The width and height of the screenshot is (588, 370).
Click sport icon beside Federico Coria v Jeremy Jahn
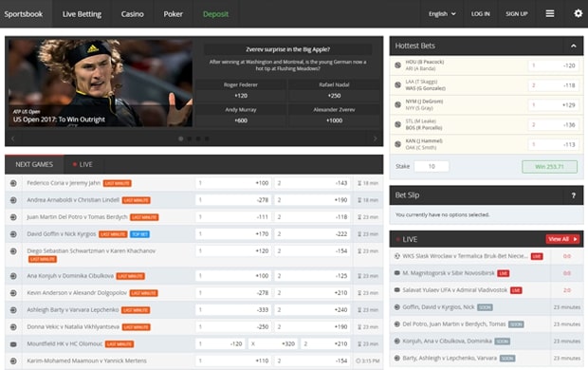point(13,183)
